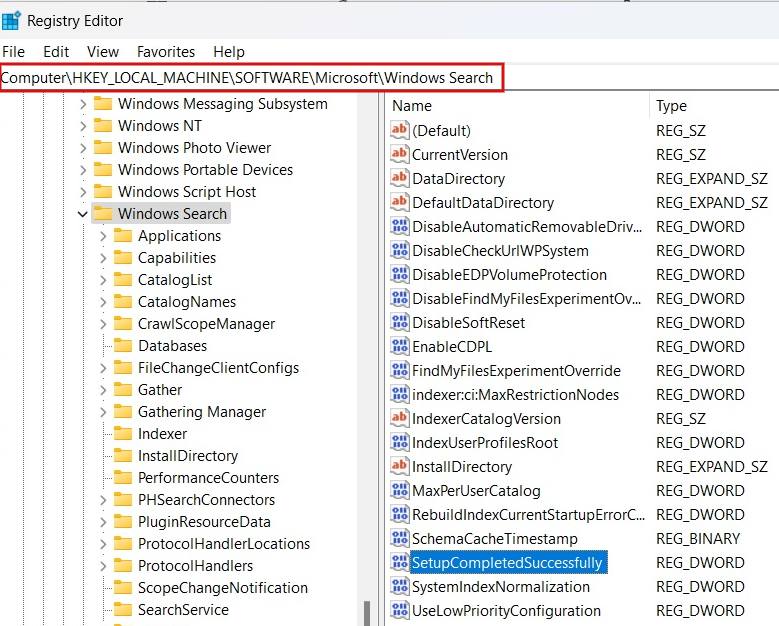
Task: Click the MaxPerUserCatalog DWORD icon
Action: pos(399,490)
